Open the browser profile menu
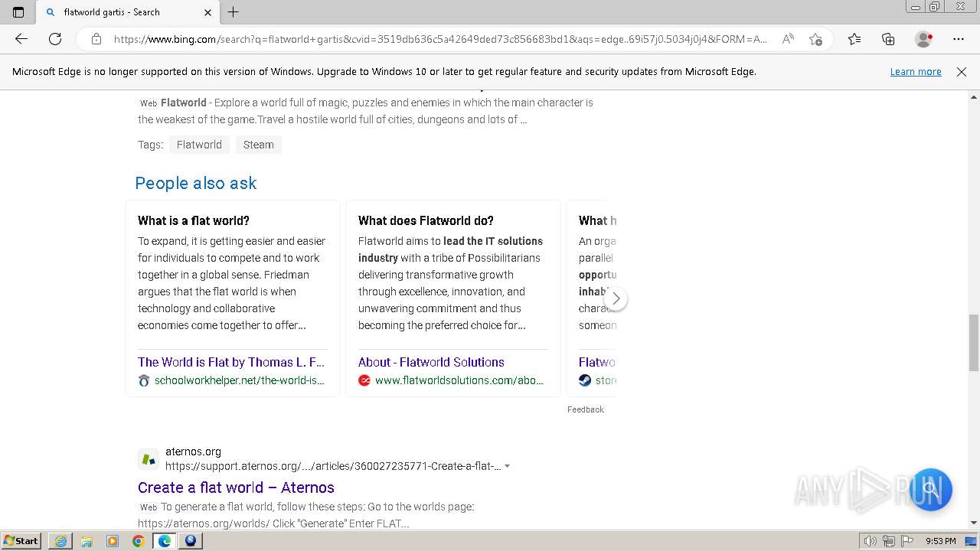Image resolution: width=980 pixels, height=551 pixels. pyautogui.click(x=924, y=39)
